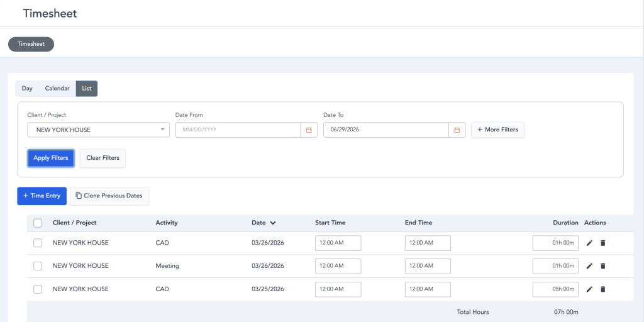The width and height of the screenshot is (644, 322).
Task: Edit the 03/26/2026 CAD entry
Action: point(589,243)
